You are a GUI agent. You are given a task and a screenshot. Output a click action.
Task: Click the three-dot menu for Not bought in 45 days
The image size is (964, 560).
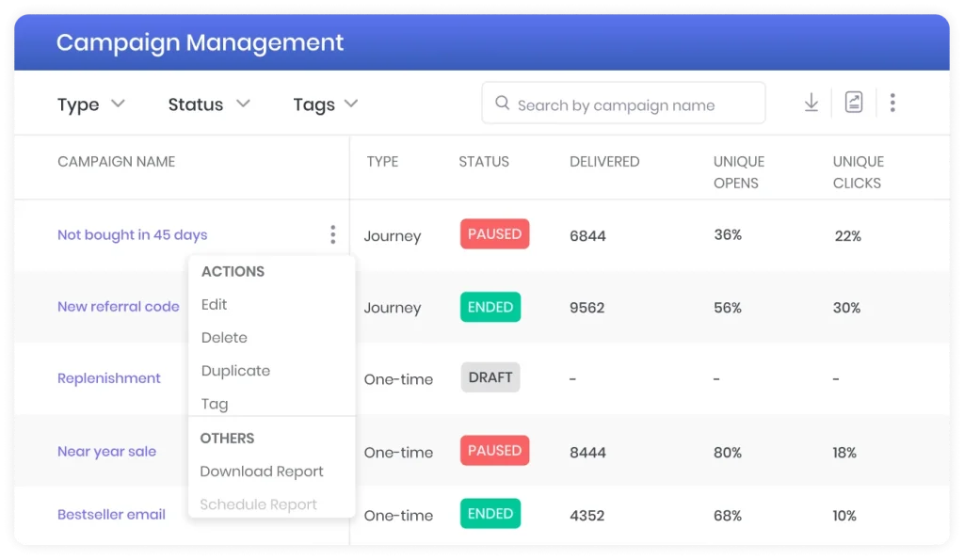coord(332,234)
